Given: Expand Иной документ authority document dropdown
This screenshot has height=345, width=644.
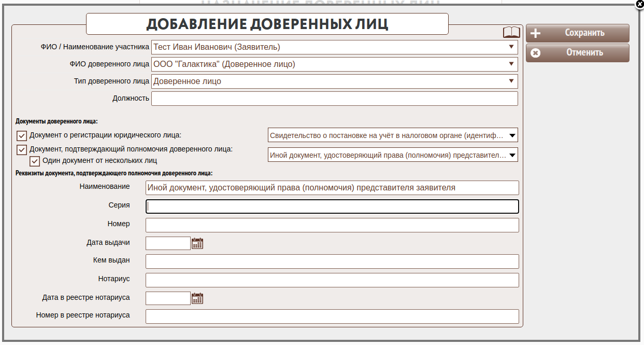Looking at the screenshot, I should pyautogui.click(x=392, y=155).
